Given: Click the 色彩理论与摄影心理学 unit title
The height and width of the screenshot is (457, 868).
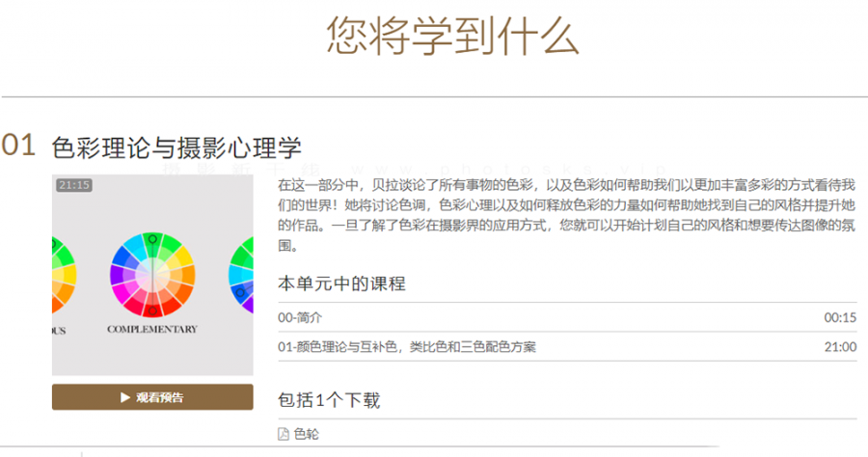Looking at the screenshot, I should click(x=176, y=148).
